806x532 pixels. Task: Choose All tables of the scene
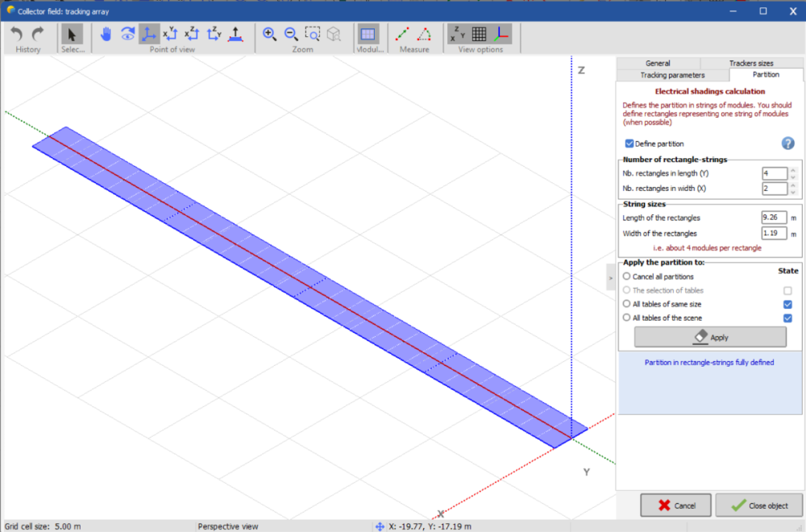click(627, 318)
